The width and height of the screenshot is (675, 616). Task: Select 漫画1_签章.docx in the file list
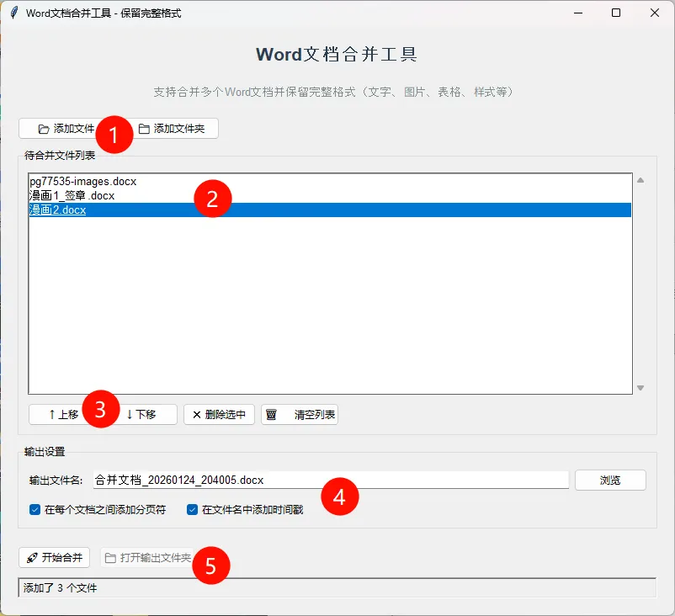pyautogui.click(x=330, y=195)
